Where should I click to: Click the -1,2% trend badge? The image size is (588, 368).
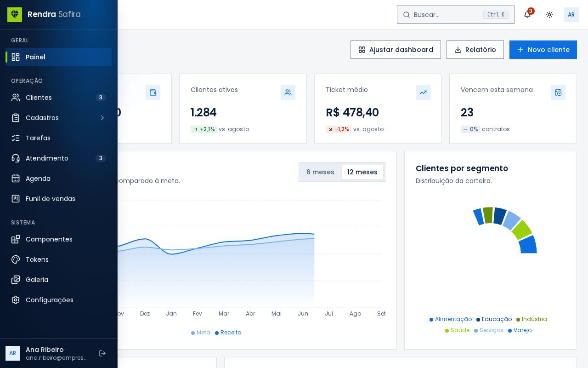click(x=339, y=129)
